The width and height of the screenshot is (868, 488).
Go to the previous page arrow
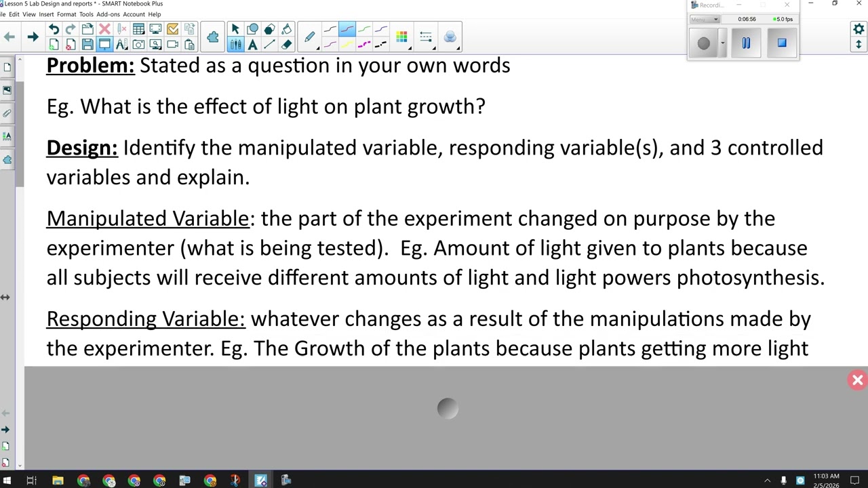(x=9, y=37)
